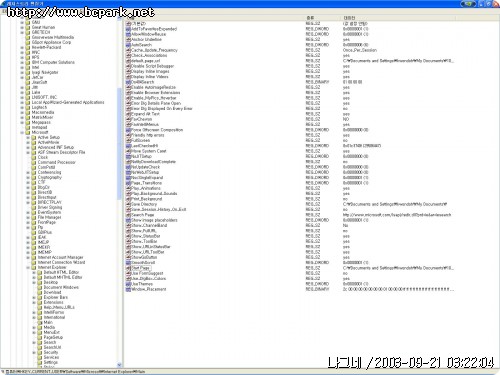Click the DWORD icon beside UseThemes

[x=128, y=284]
